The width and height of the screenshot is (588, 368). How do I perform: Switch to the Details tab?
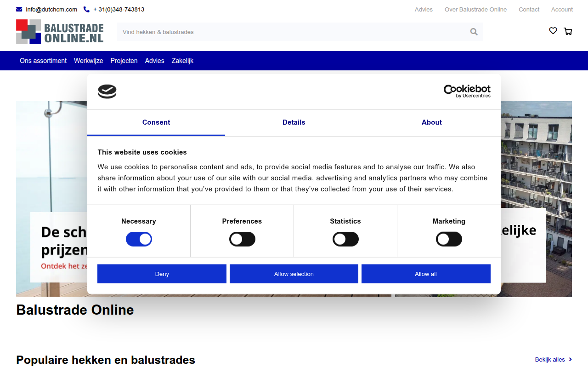pyautogui.click(x=294, y=122)
